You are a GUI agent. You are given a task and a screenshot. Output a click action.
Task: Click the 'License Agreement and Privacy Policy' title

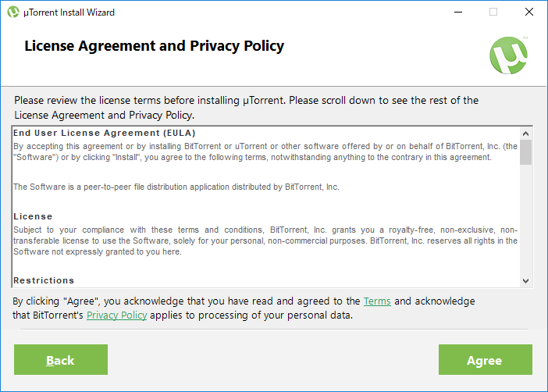point(154,46)
